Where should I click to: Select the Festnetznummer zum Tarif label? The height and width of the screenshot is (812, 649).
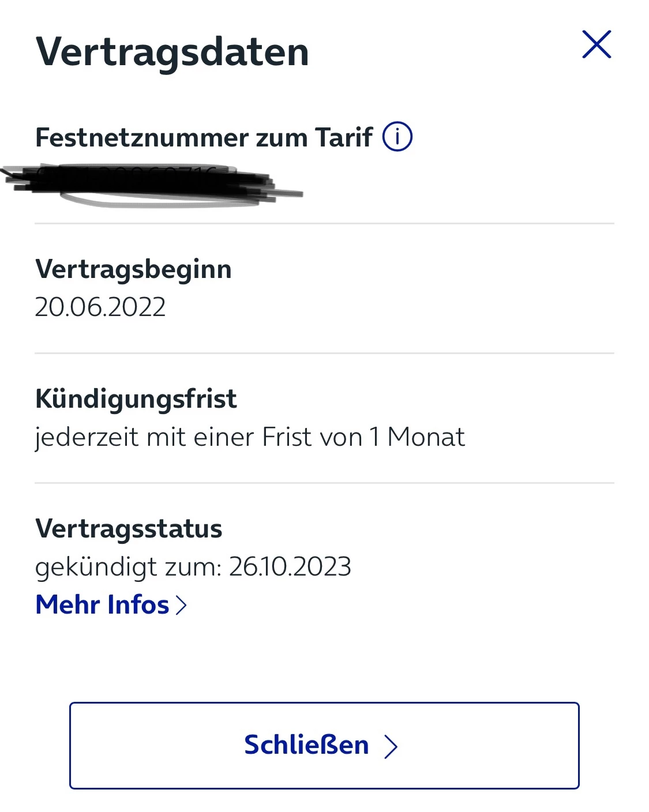pos(204,138)
